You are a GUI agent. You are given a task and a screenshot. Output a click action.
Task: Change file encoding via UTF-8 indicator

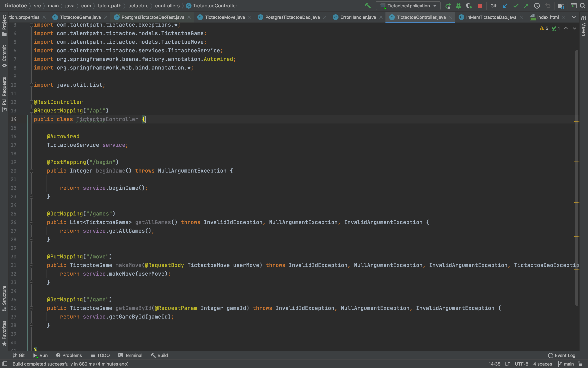[521, 364]
